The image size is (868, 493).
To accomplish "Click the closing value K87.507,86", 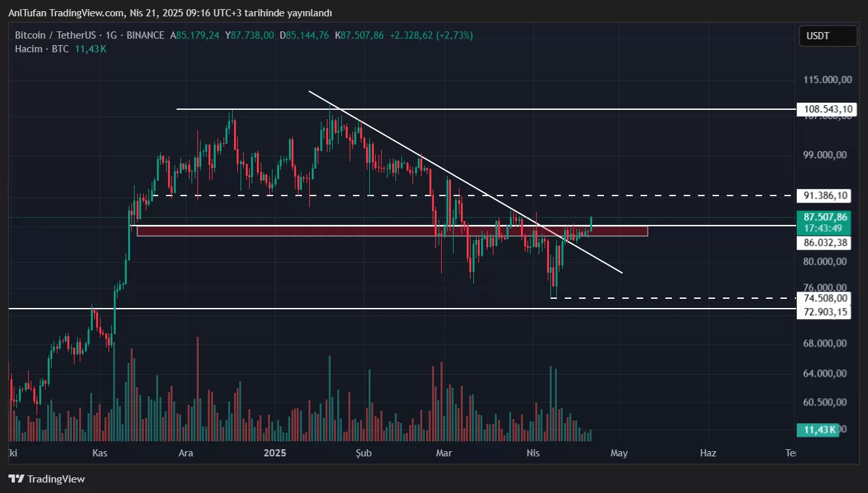I will (359, 35).
